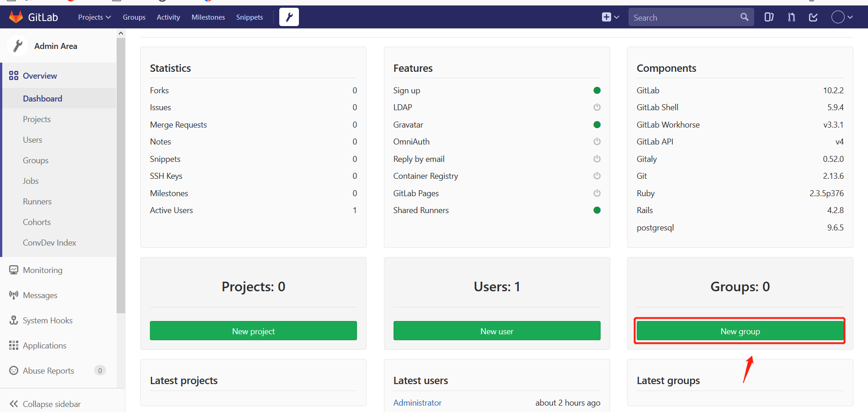
Task: Click the OmniAuth disabled power icon
Action: pyautogui.click(x=597, y=141)
